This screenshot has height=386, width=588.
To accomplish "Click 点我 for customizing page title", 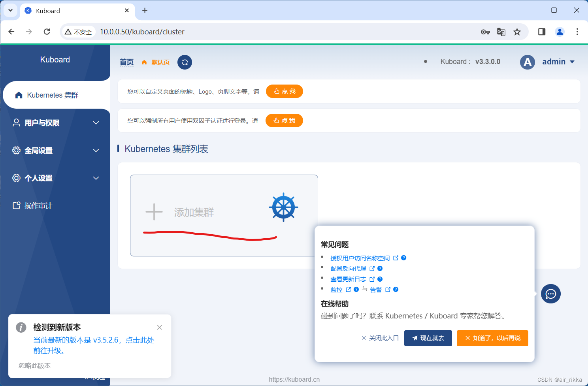I will point(285,91).
